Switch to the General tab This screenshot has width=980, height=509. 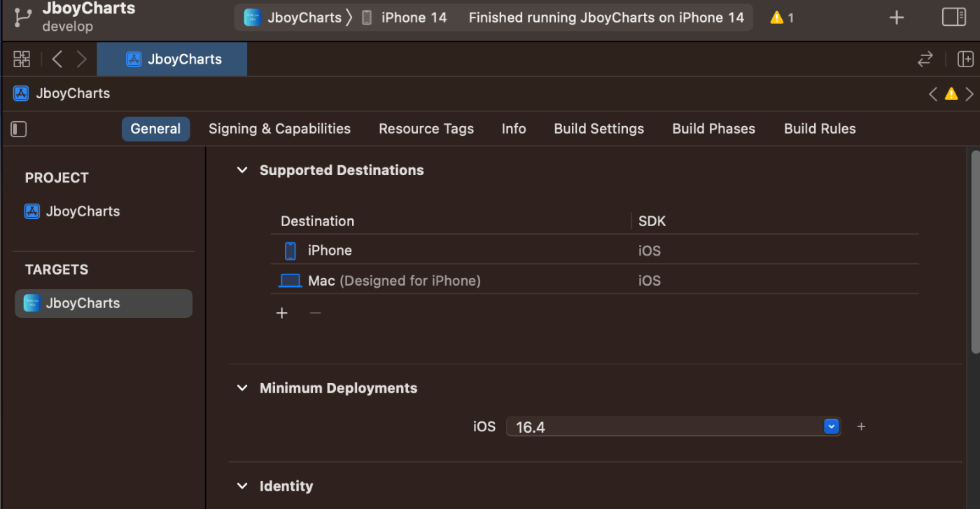(155, 129)
